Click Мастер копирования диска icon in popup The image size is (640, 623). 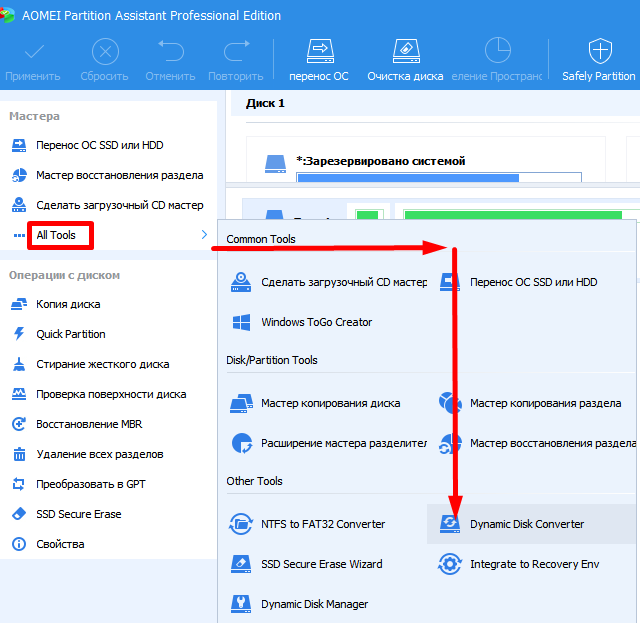[x=241, y=403]
